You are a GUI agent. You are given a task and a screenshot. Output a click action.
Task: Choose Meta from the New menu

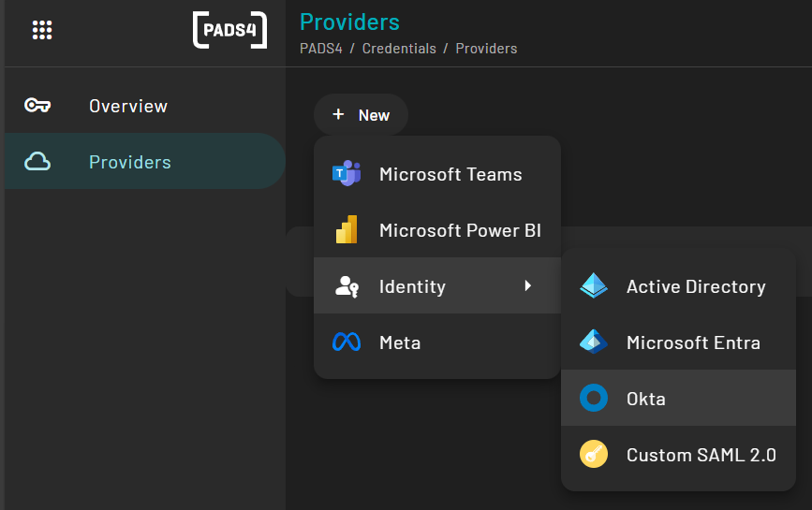pos(437,342)
